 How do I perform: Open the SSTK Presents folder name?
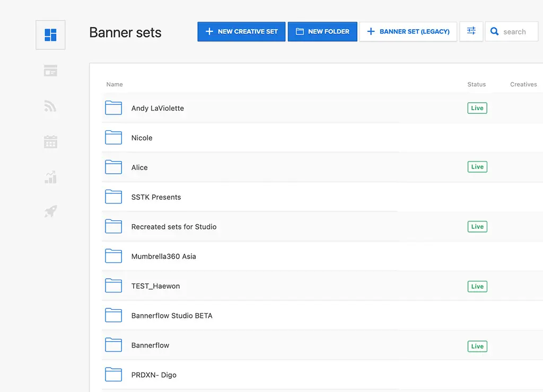click(x=156, y=197)
